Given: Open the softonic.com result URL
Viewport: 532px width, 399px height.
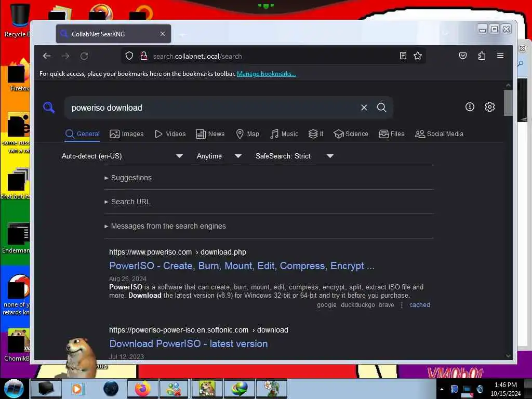Looking at the screenshot, I should coord(198,330).
